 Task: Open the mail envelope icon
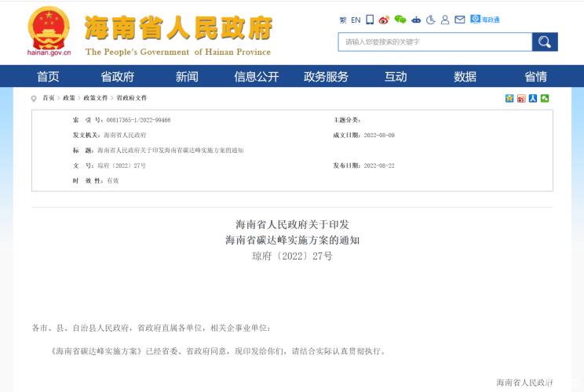pos(460,20)
